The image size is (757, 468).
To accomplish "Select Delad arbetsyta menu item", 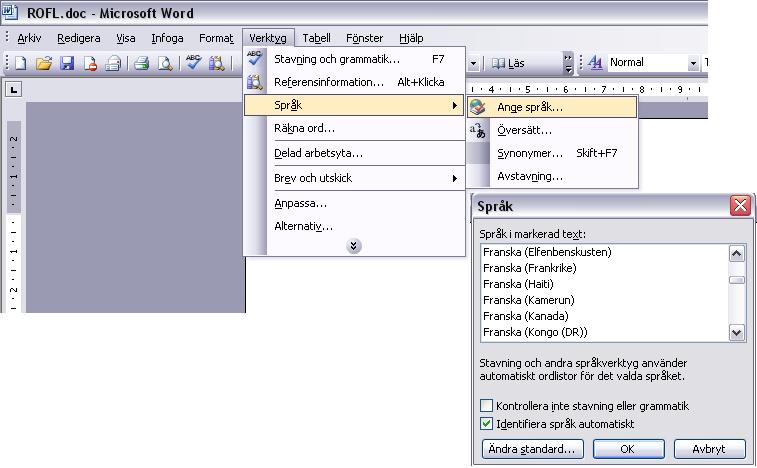I will tap(354, 154).
